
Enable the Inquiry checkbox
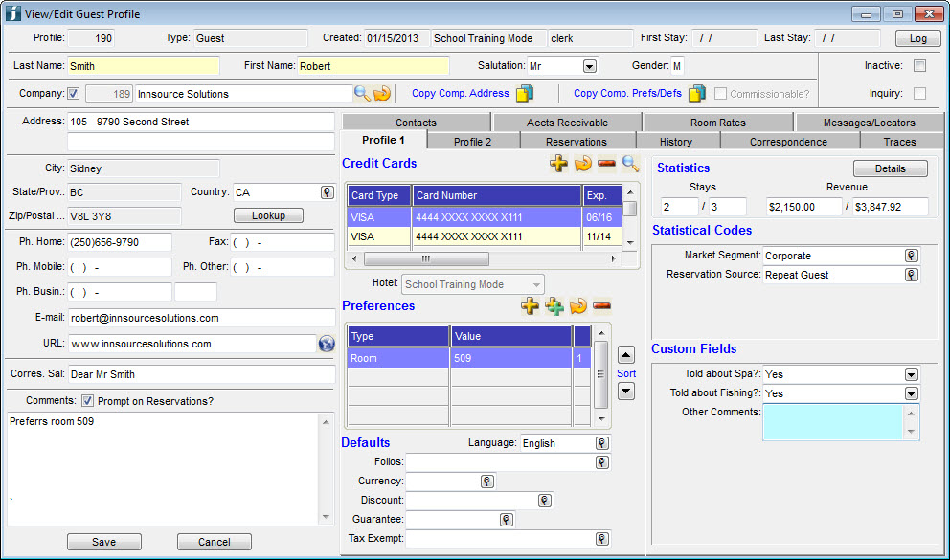919,93
